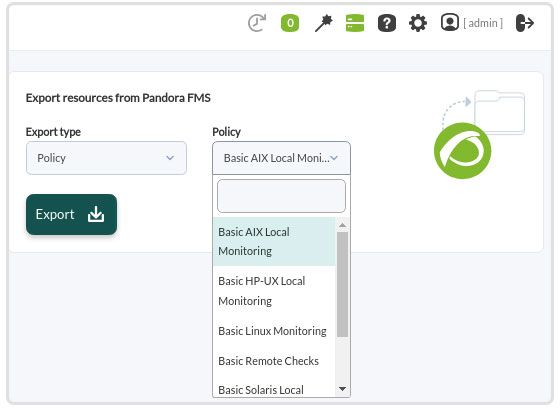Click the policy list scrollbar thumb

pyautogui.click(x=342, y=284)
